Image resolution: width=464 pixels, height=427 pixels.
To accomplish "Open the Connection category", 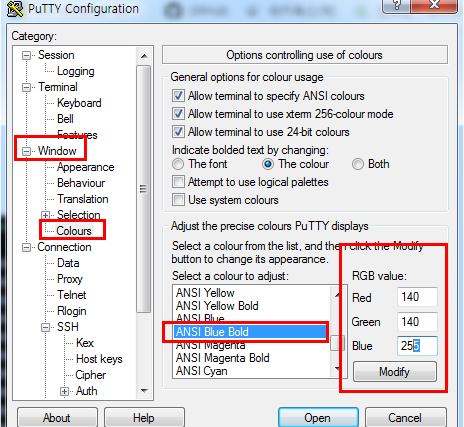I will [x=64, y=247].
